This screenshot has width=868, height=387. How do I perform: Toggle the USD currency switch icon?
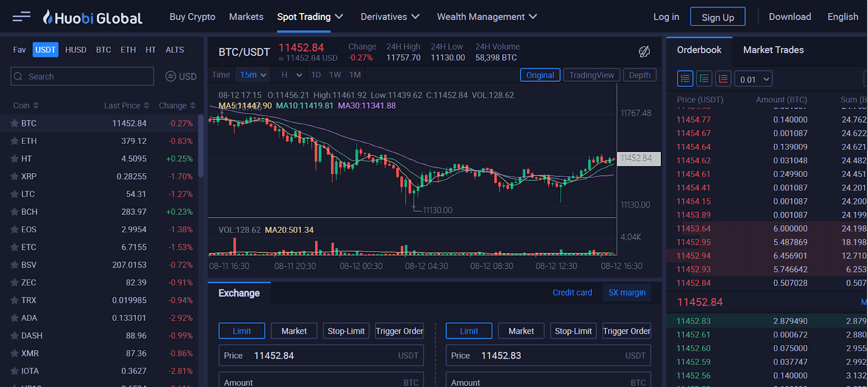170,77
